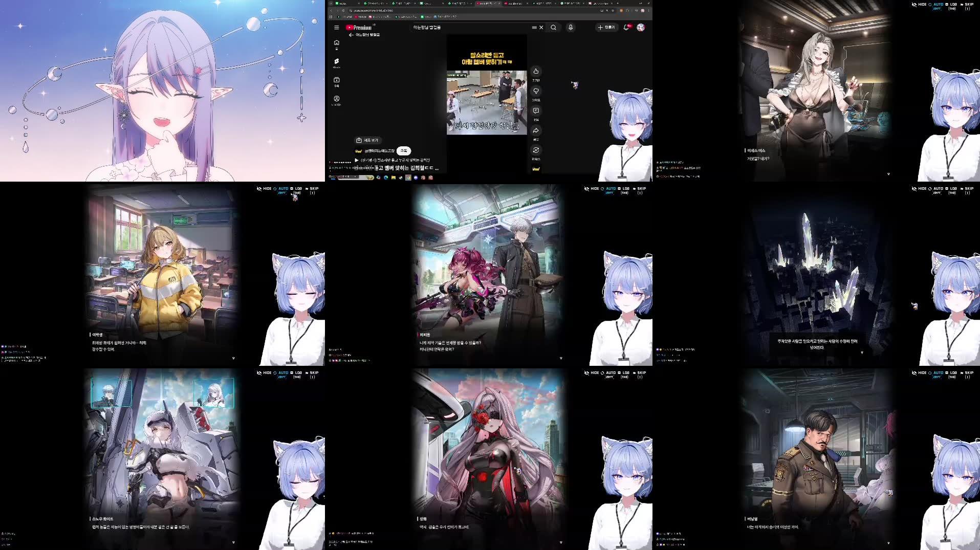Click HIDE in the yellow-jacket girl scene
The height and width of the screenshot is (550, 980).
point(264,189)
